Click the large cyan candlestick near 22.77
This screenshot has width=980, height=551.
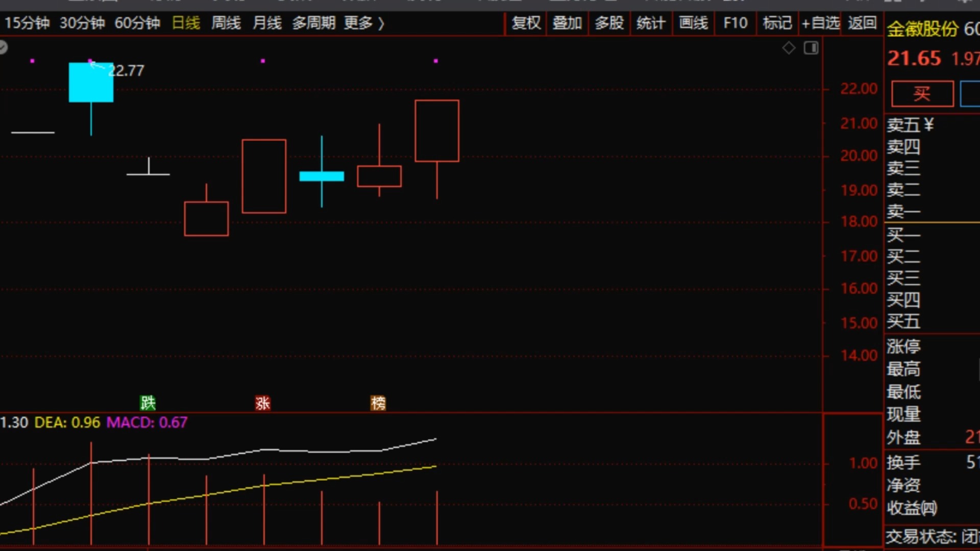[x=91, y=82]
